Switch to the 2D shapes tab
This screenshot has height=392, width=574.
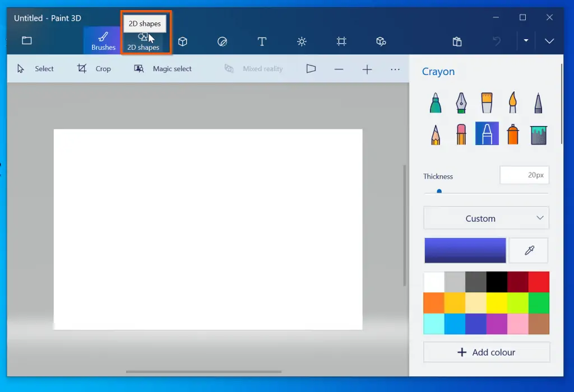click(143, 41)
